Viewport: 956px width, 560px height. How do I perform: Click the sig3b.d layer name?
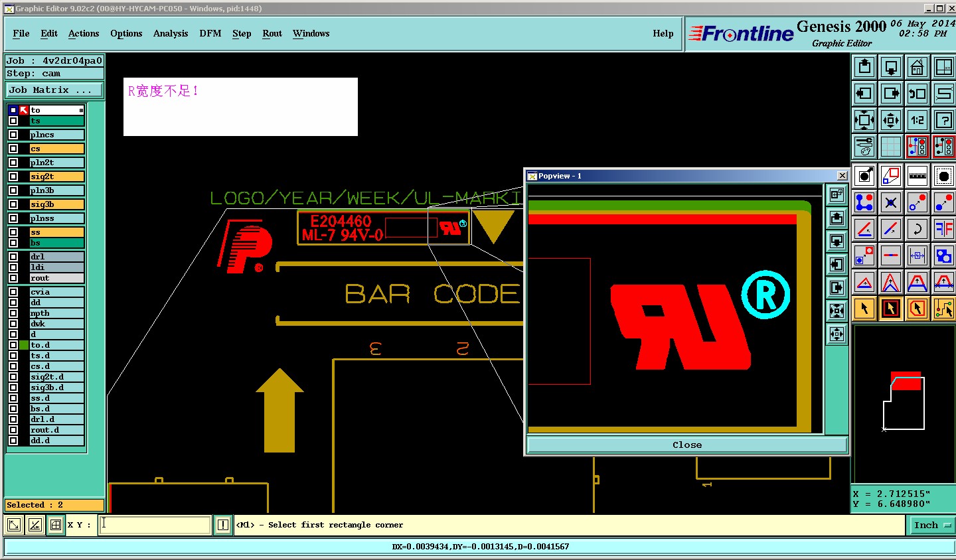pos(57,387)
